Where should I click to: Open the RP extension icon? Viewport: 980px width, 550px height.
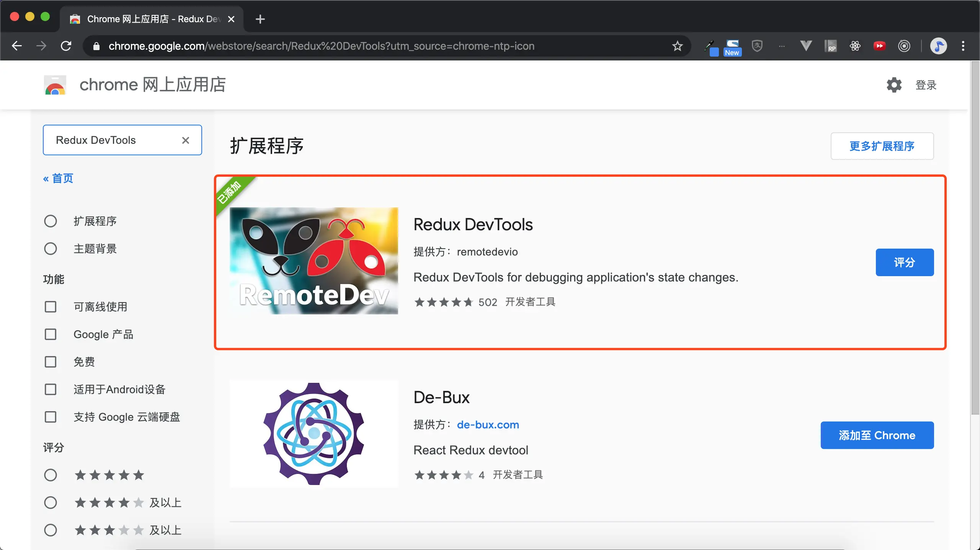pyautogui.click(x=831, y=46)
